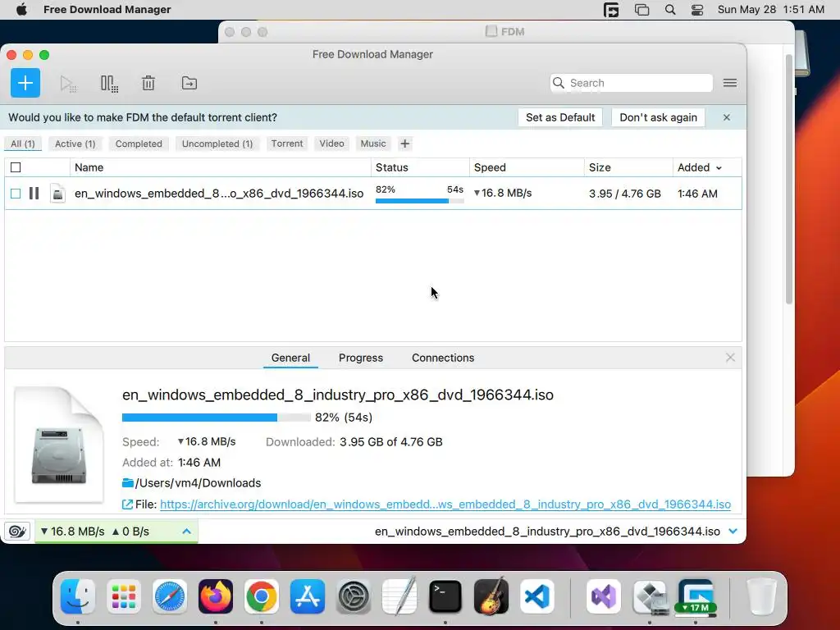Check the box for the ISO download row
The height and width of the screenshot is (630, 840).
[x=16, y=194]
